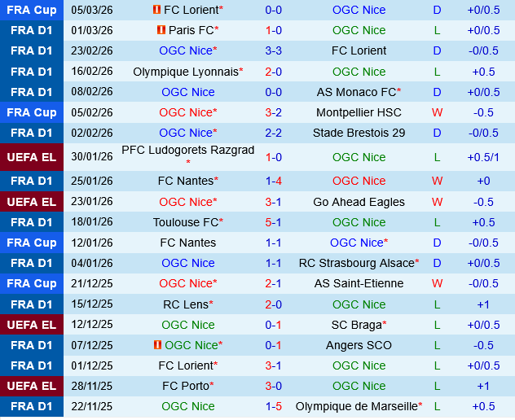This screenshot has width=515, height=420.
Task: Click the date 16/02/26
Action: click(92, 71)
